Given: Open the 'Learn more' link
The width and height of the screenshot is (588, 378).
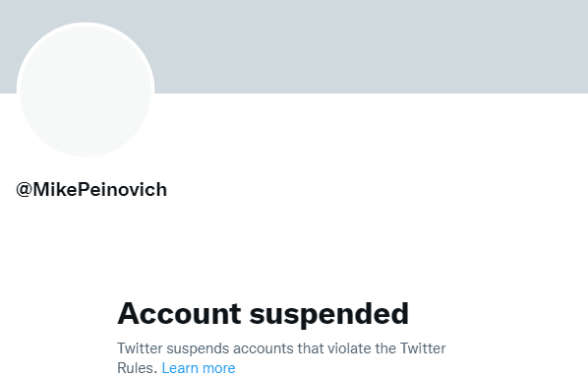Looking at the screenshot, I should tap(199, 368).
